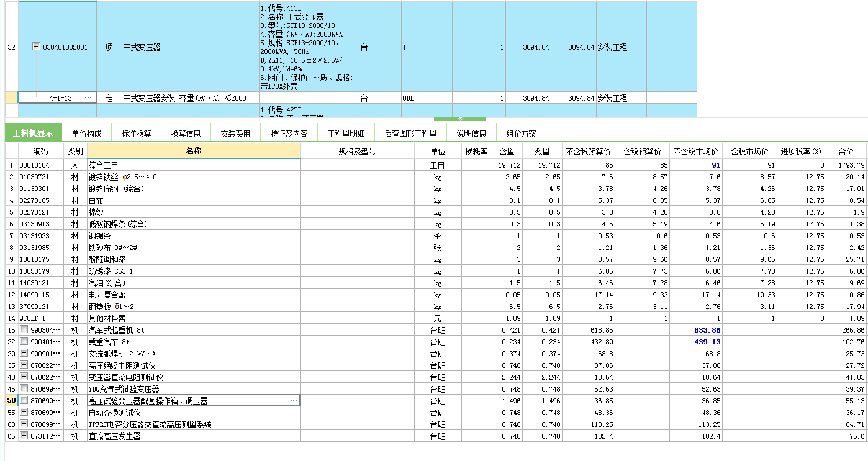Open the 特征及内容 tab
Viewport: 868px width, 461px height.
click(x=289, y=133)
